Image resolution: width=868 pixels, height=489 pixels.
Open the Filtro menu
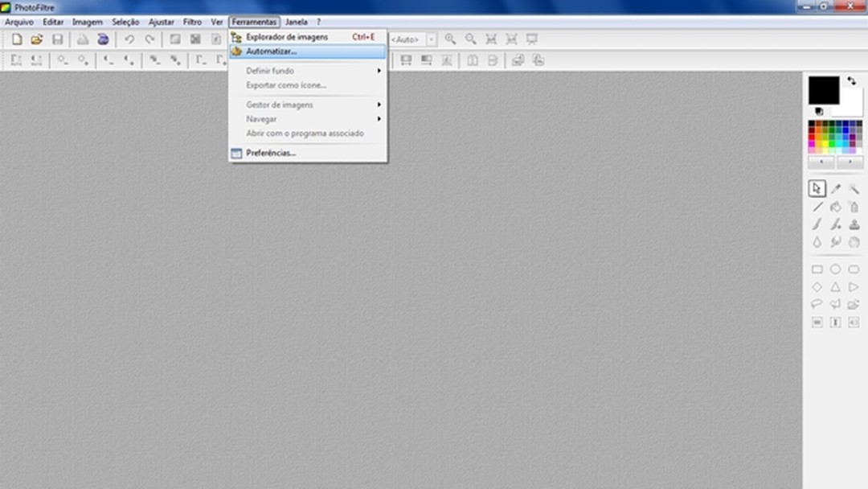pyautogui.click(x=192, y=22)
